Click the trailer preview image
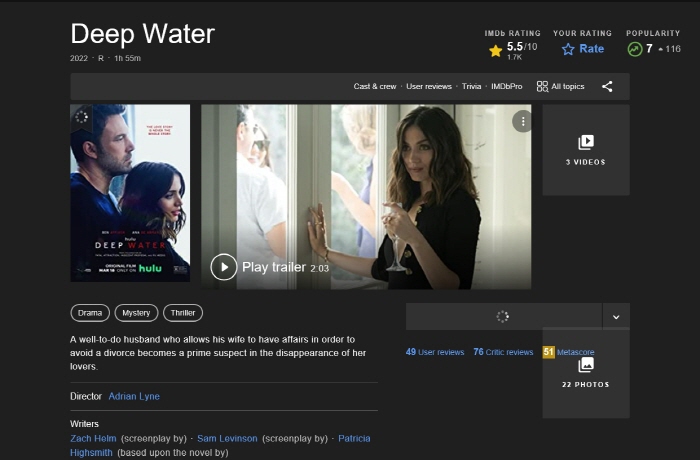The image size is (700, 460). point(366,197)
